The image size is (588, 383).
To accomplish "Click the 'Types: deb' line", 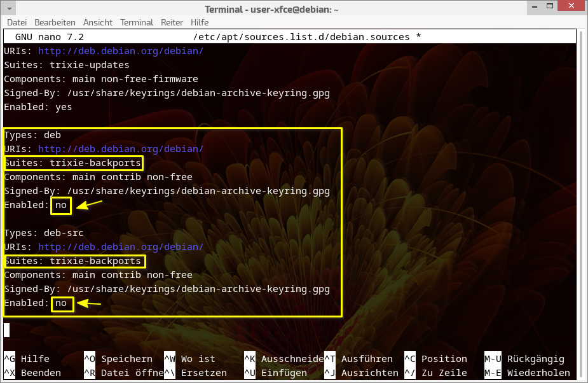I will (x=32, y=135).
